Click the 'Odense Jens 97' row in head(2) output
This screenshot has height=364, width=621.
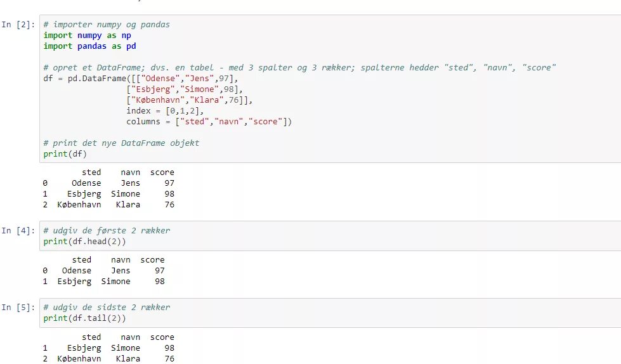click(x=103, y=271)
